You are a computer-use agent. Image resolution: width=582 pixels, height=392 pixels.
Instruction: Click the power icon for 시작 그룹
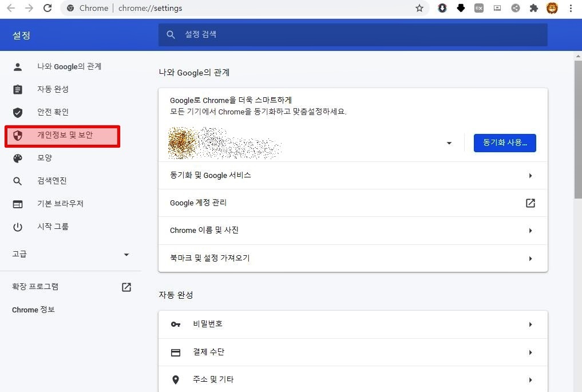[x=17, y=227]
